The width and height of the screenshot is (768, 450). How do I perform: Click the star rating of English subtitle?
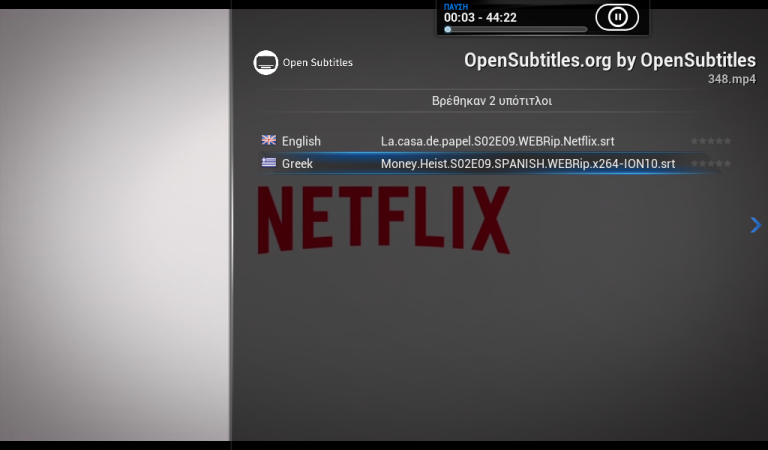click(x=711, y=141)
